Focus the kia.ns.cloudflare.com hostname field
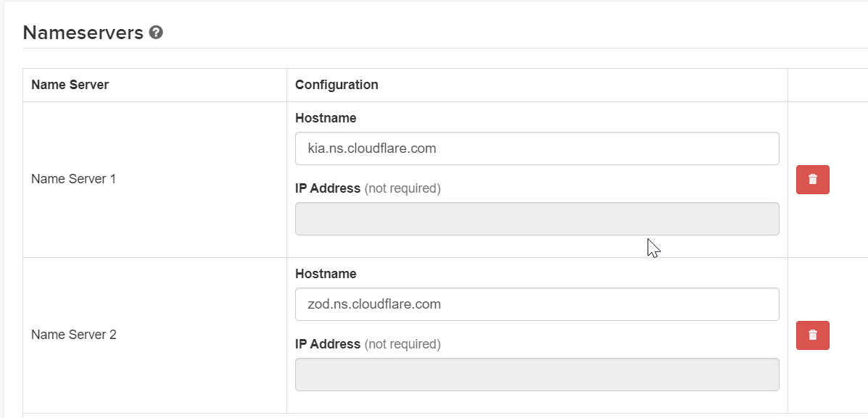The image size is (868, 418). [537, 149]
